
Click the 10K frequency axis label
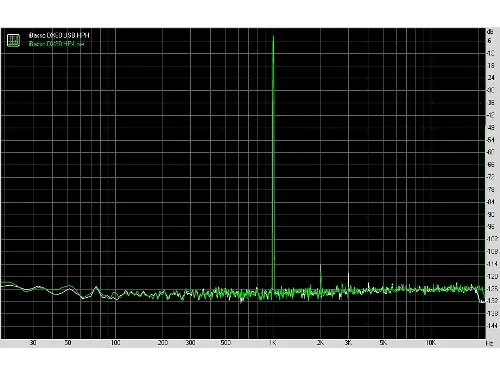click(431, 343)
